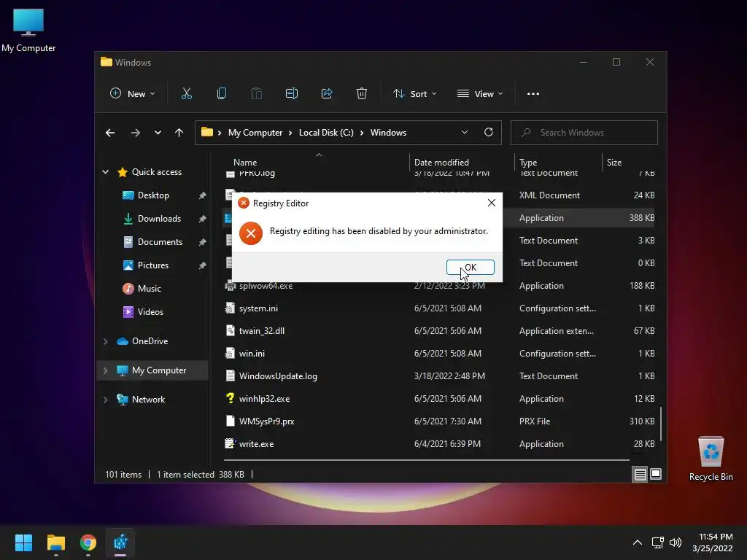
Task: Select the My Computer desktop icon
Action: point(28,31)
